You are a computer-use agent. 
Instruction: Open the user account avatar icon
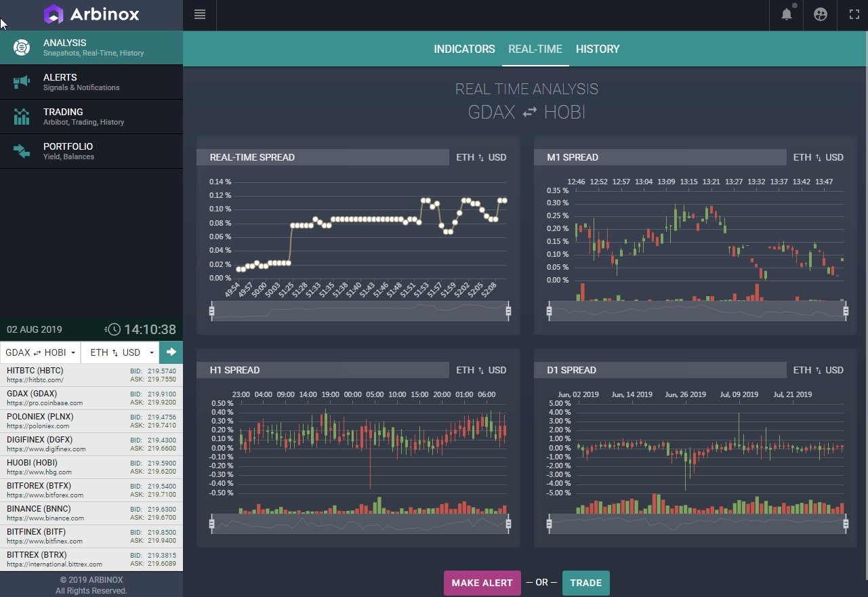[821, 14]
